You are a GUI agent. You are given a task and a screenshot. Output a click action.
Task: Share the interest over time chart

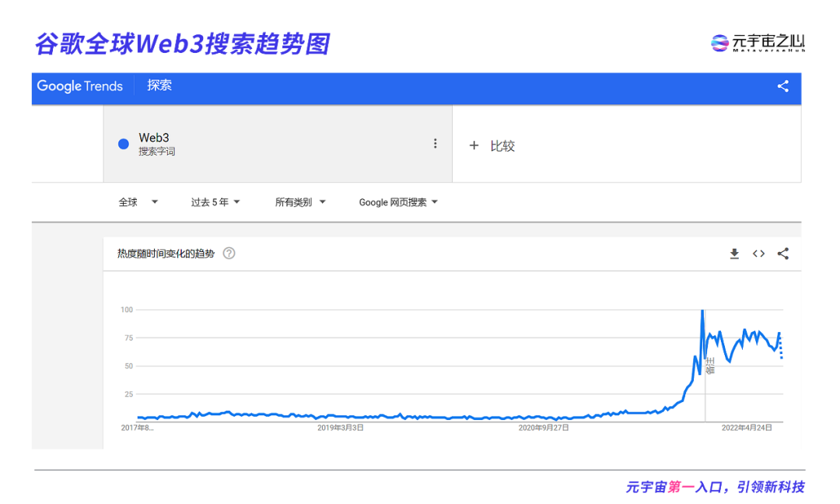(782, 254)
